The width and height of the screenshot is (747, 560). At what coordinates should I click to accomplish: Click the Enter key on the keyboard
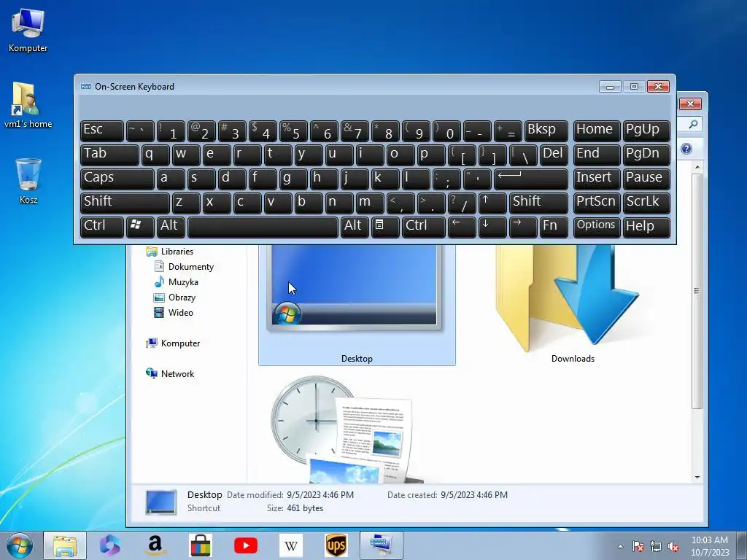coord(531,179)
